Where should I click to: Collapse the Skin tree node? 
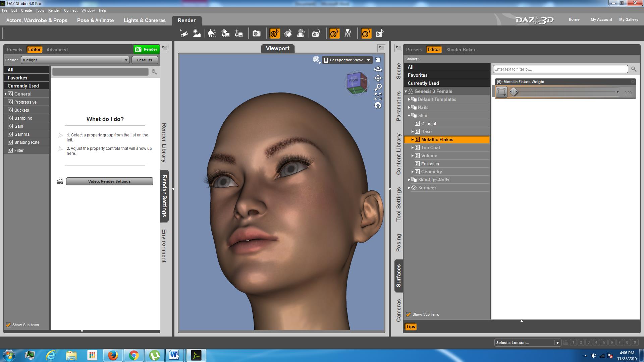click(x=409, y=115)
